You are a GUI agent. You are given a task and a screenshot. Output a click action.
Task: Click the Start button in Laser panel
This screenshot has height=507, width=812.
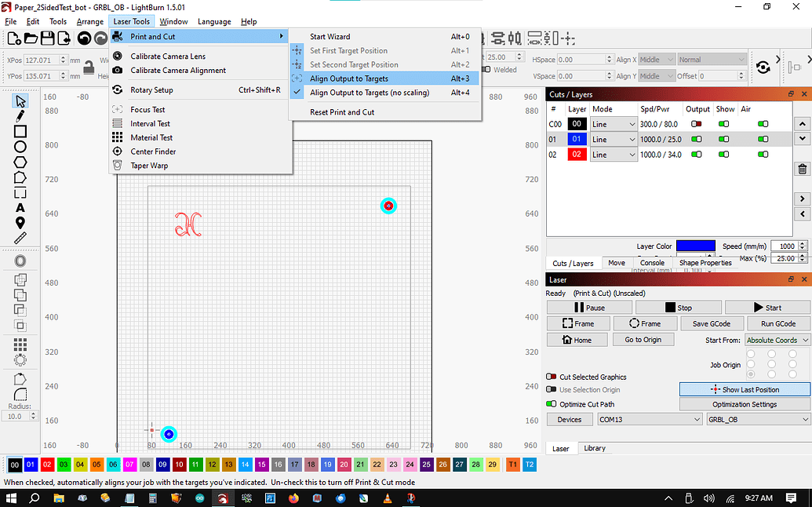(767, 308)
